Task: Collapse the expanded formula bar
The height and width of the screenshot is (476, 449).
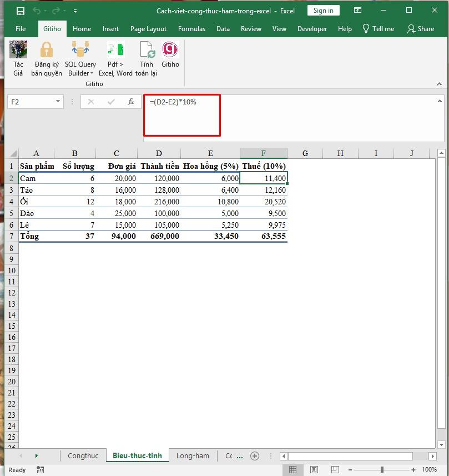Action: pos(440,101)
